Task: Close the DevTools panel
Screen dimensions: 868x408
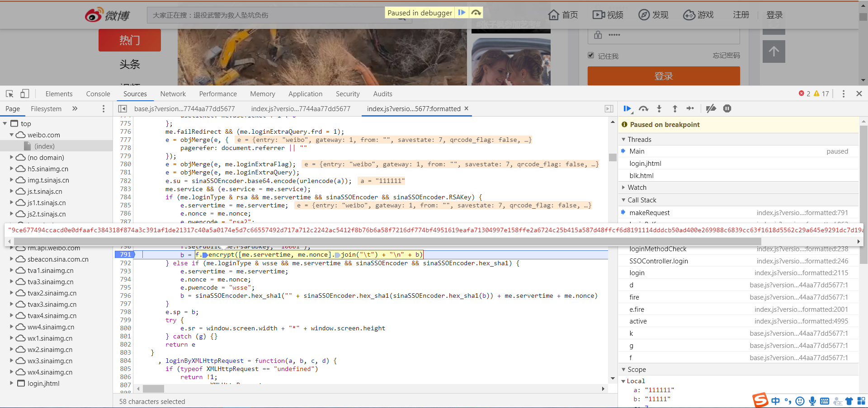Action: pos(859,94)
